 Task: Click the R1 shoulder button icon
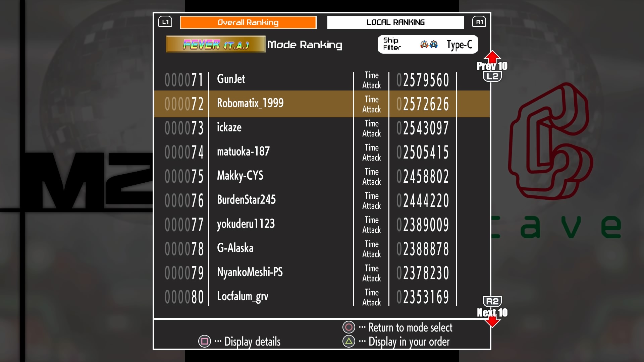coord(479,22)
